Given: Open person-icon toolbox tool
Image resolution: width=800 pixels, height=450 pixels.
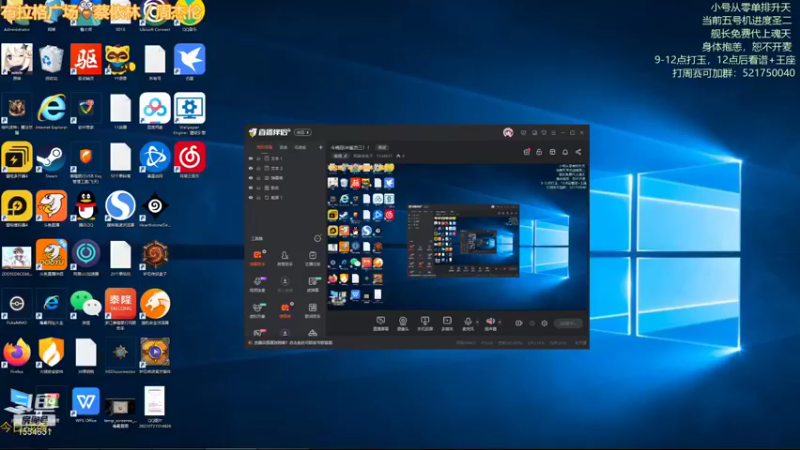Looking at the screenshot, I should [285, 257].
